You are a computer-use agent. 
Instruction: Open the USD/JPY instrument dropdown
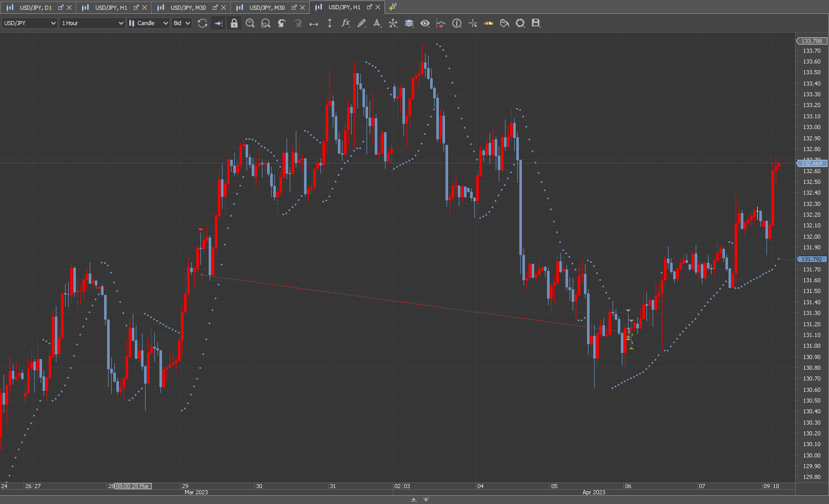[x=29, y=23]
